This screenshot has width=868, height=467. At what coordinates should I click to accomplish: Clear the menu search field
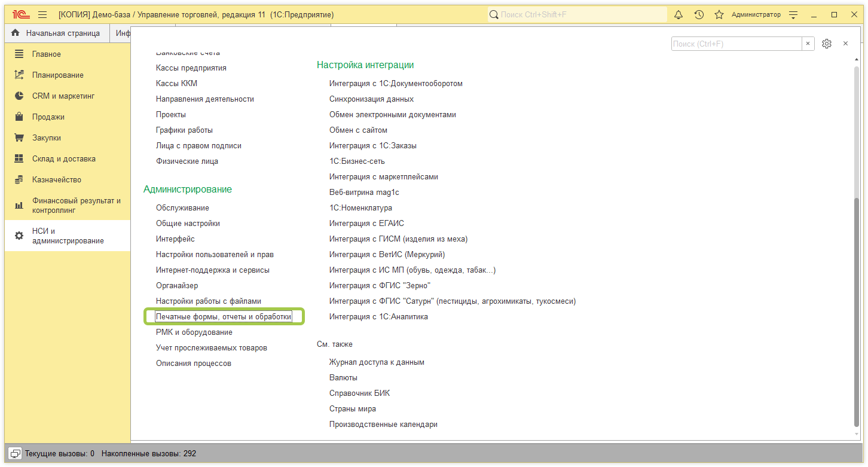[x=808, y=44]
